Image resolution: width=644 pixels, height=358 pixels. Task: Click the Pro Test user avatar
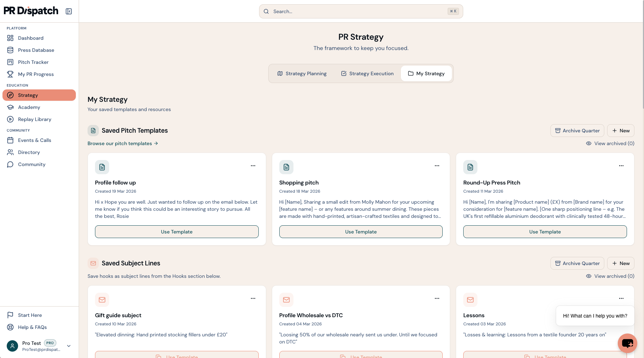click(12, 346)
